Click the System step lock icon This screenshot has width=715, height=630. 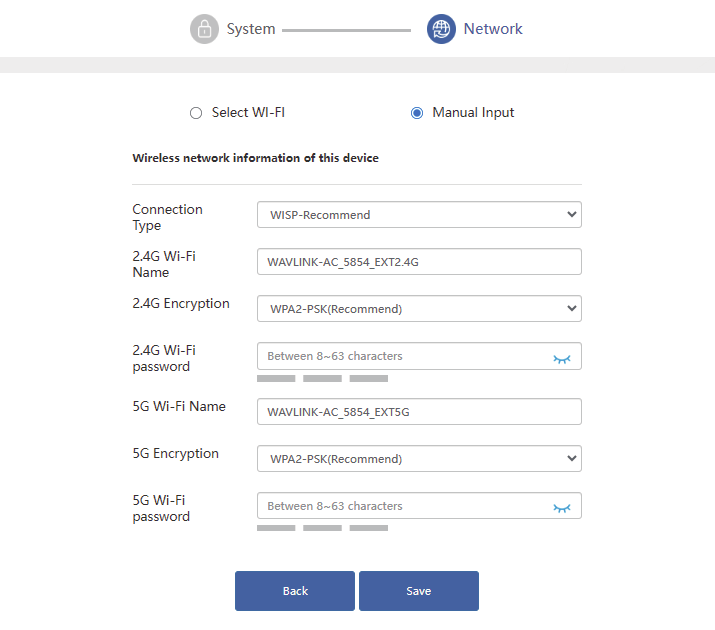(x=204, y=29)
